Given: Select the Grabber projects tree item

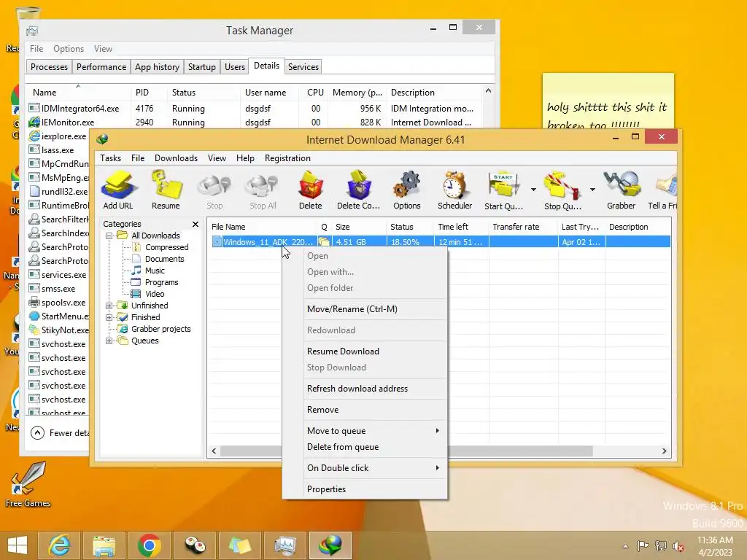Looking at the screenshot, I should click(x=161, y=329).
